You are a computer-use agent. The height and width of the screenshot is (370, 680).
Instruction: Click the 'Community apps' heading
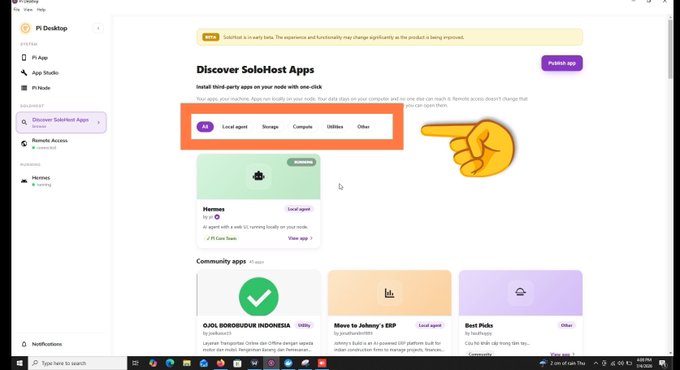[221, 261]
